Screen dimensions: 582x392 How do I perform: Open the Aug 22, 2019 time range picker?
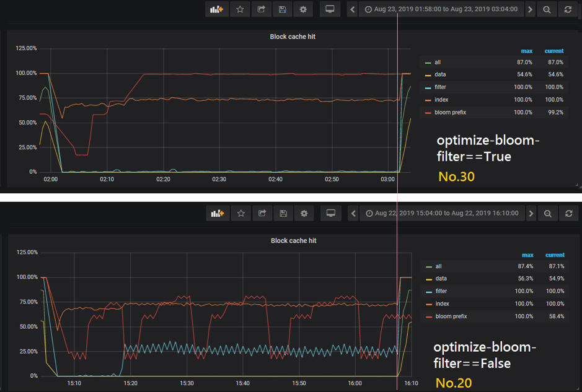pos(441,214)
